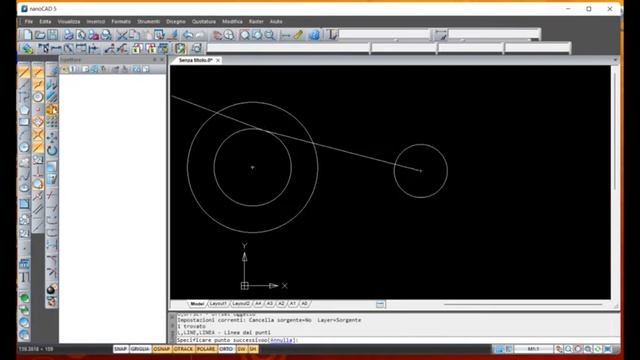Viewport: 640px width, 360px height.
Task: Open the layer dropdown in second toolbar row
Action: tap(288, 49)
